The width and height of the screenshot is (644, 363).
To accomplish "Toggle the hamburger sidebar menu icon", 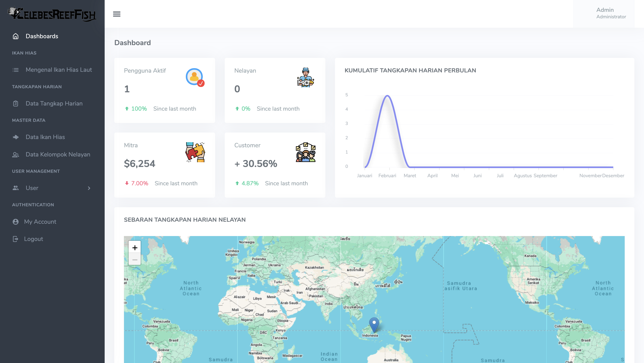I will point(117,14).
